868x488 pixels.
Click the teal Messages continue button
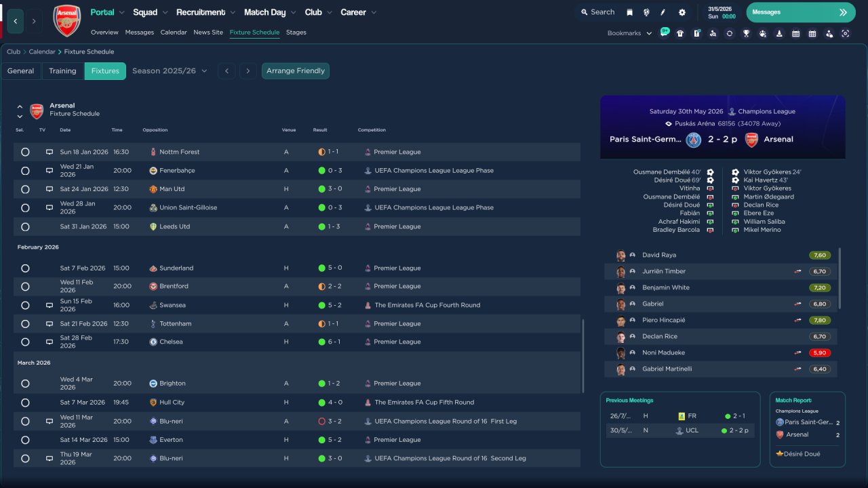(x=801, y=12)
